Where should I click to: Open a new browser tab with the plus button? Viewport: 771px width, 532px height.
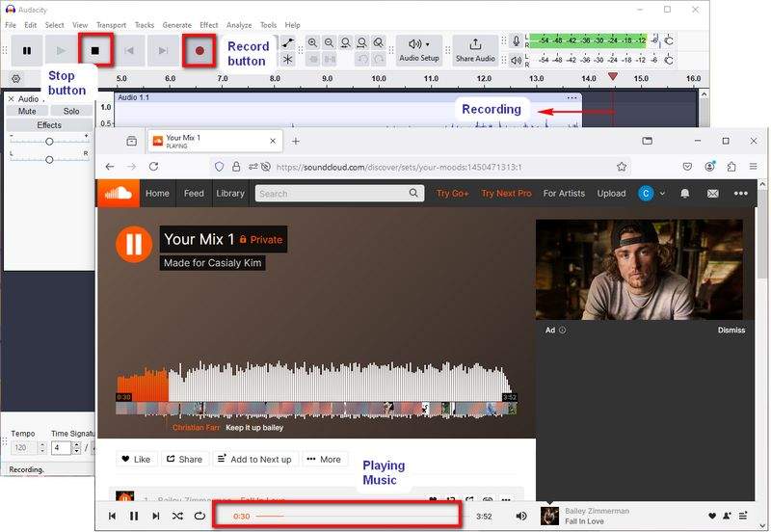[x=296, y=141]
